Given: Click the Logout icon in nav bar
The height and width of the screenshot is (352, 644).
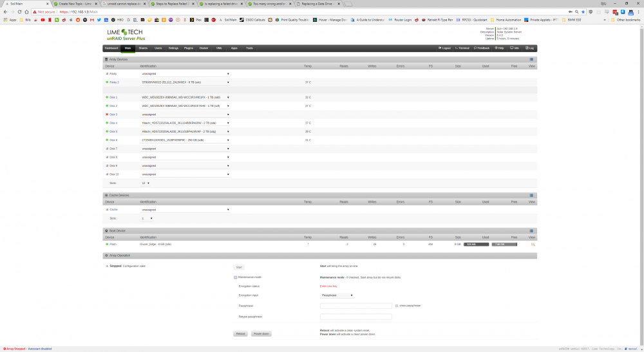Looking at the screenshot, I should [444, 48].
